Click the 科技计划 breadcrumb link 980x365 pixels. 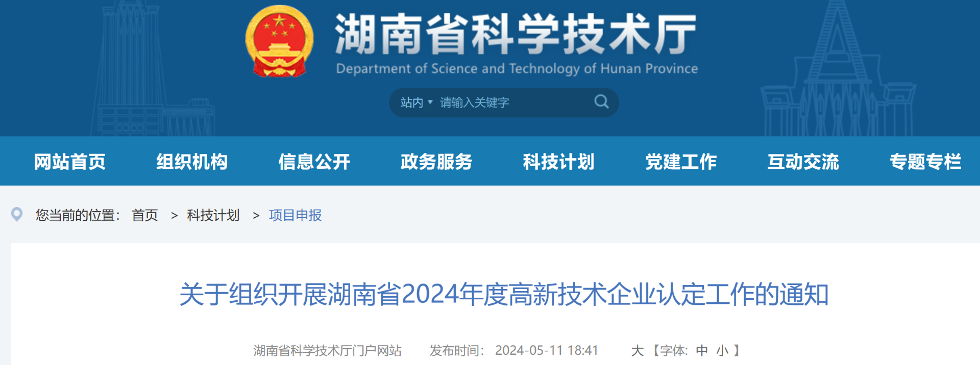[x=213, y=216]
